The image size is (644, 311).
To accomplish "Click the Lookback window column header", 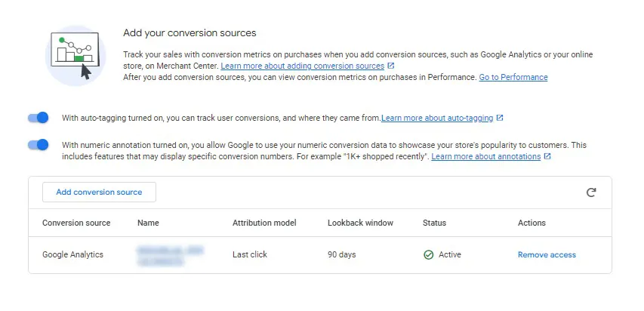I will pyautogui.click(x=360, y=223).
